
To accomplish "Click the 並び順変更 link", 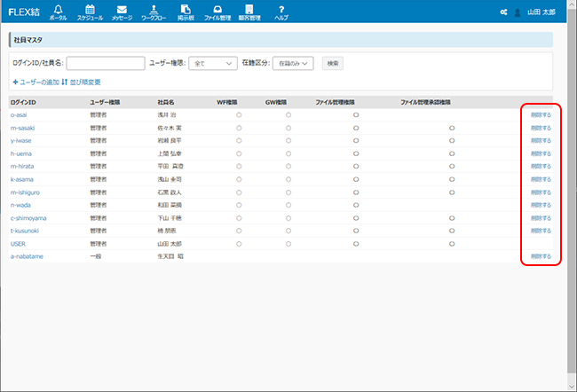I will pos(81,82).
